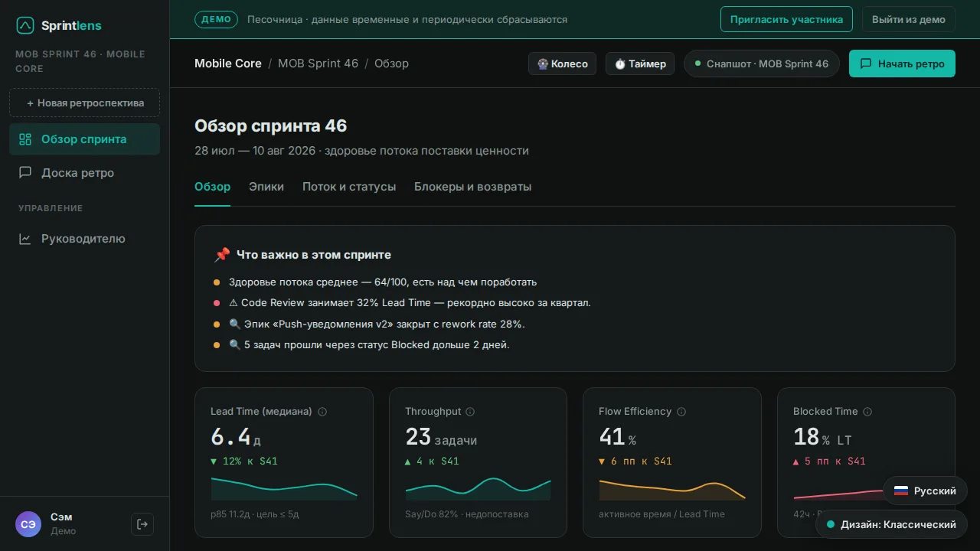The width and height of the screenshot is (980, 551).
Task: Open the Дизайн: Классический theme switcher
Action: pos(891,525)
